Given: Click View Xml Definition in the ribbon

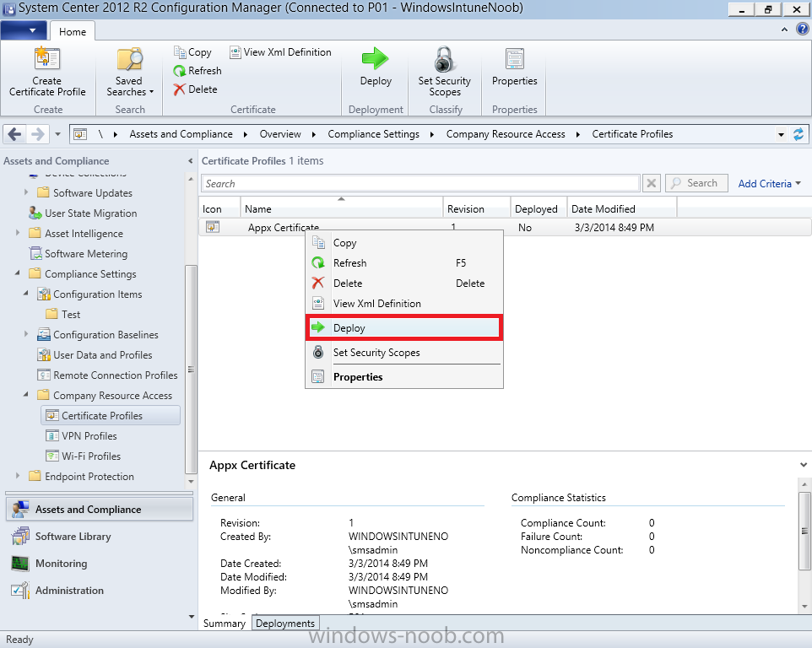Looking at the screenshot, I should click(281, 51).
